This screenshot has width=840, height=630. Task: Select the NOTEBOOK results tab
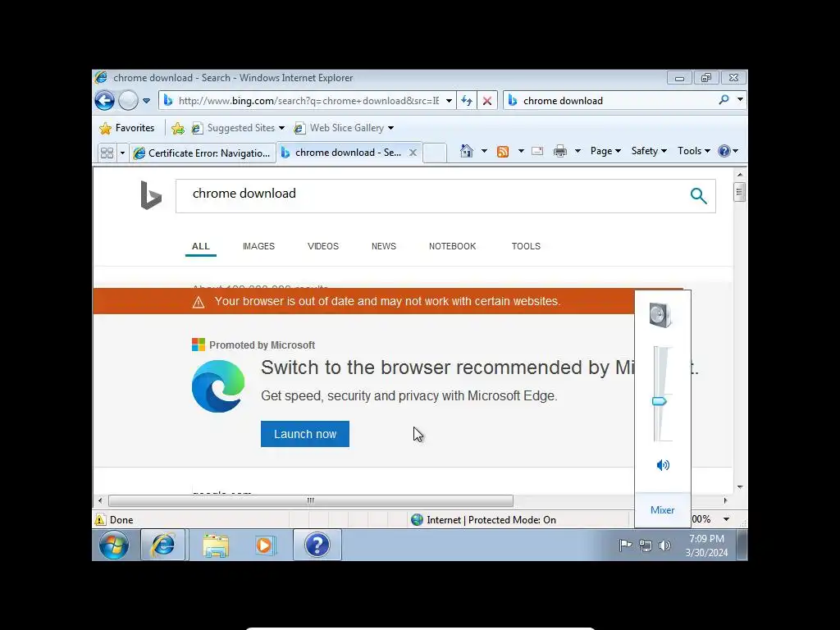click(452, 246)
